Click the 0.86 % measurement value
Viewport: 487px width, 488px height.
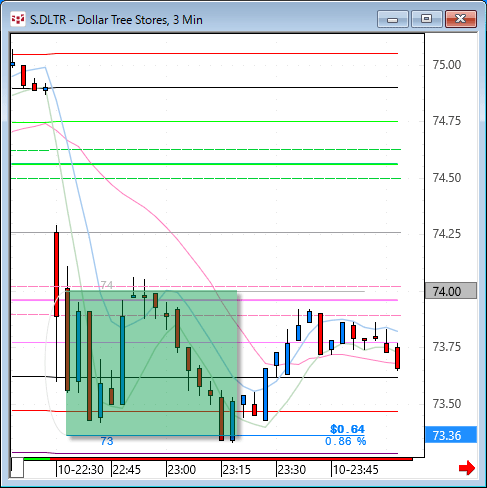346,441
